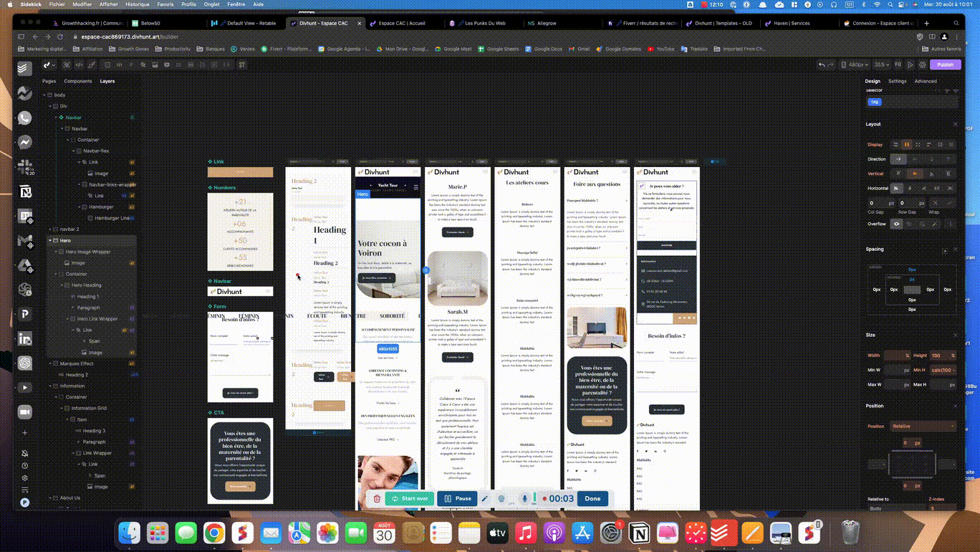Open WhatsApp in the Sidekick sidebar
The image size is (980, 552).
[25, 118]
